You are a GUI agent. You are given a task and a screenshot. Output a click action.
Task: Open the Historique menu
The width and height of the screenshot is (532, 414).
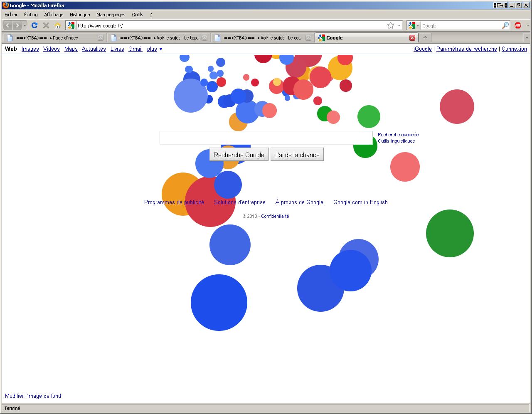[x=80, y=15]
